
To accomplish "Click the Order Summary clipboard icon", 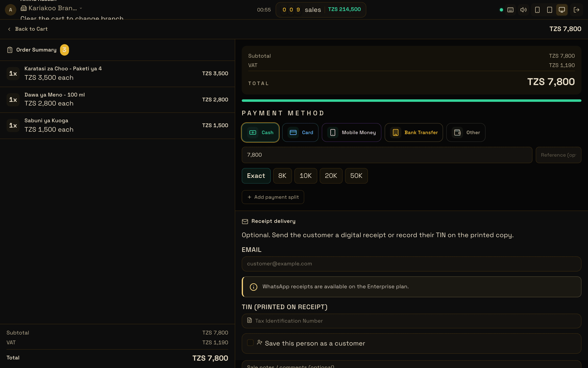I will tap(10, 50).
